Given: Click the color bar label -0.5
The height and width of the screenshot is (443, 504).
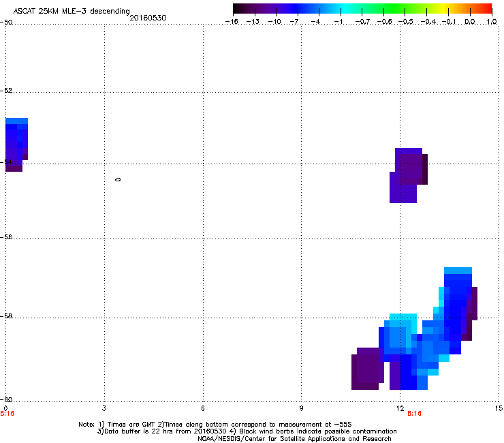Looking at the screenshot, I should point(406,22).
